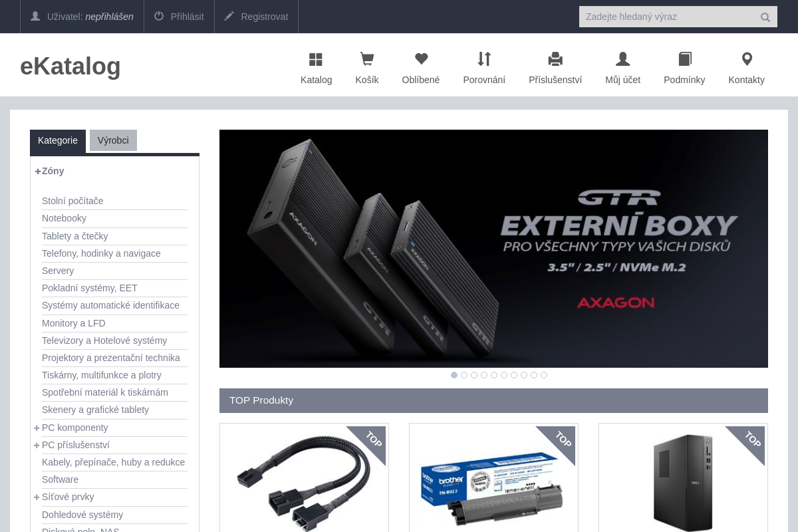Click the Přihlásit login link
This screenshot has width=798, height=532.
179,17
